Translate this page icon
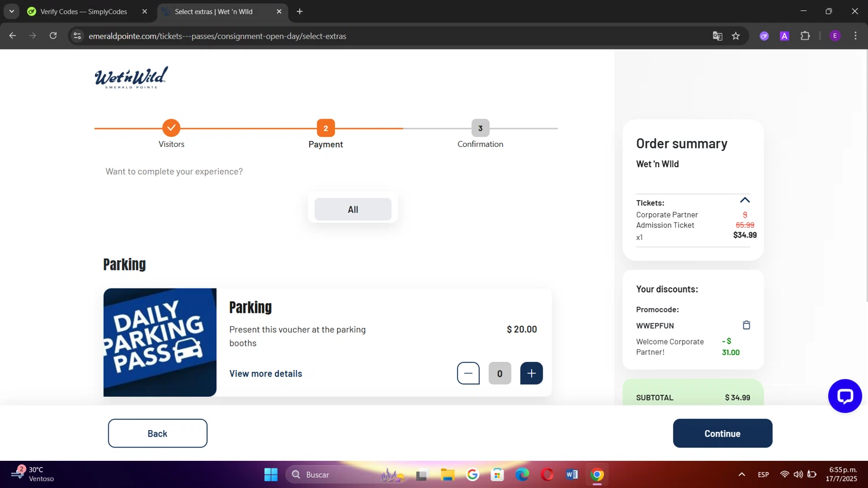This screenshot has height=488, width=868. (x=718, y=36)
